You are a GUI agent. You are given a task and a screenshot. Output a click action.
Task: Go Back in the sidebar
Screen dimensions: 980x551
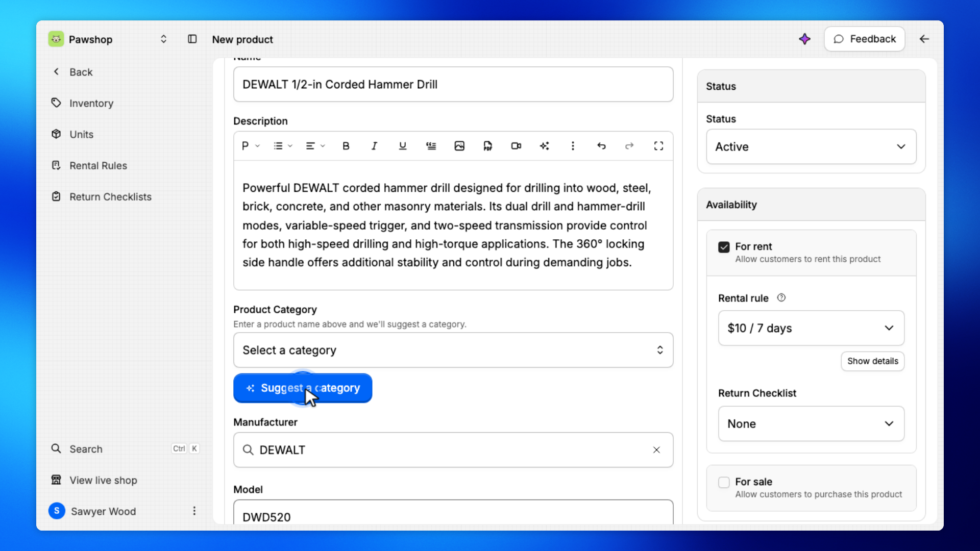pos(72,72)
